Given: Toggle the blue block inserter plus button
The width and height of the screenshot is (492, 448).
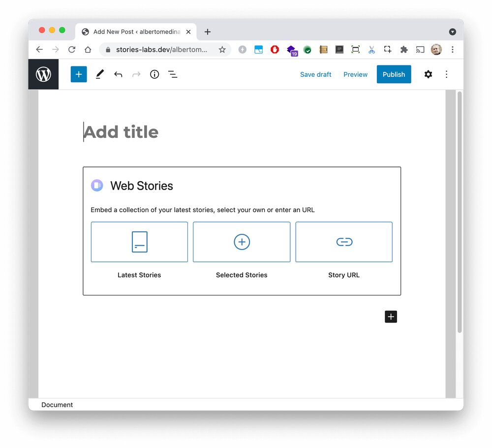Looking at the screenshot, I should click(x=79, y=74).
